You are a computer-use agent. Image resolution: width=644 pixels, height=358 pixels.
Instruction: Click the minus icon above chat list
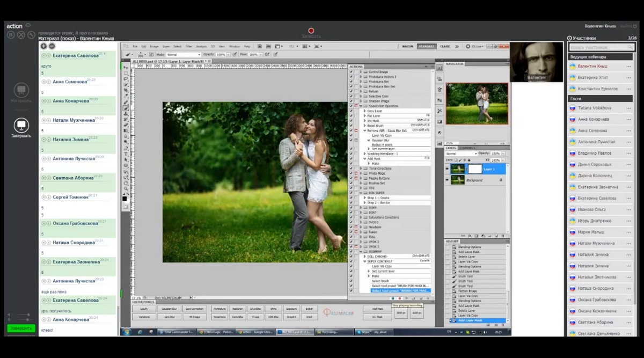[x=52, y=46]
